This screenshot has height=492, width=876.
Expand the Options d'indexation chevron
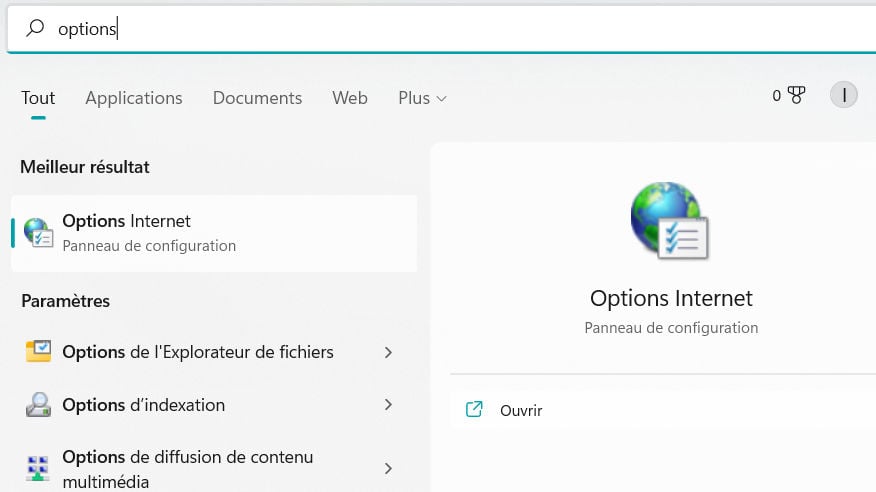(x=388, y=405)
